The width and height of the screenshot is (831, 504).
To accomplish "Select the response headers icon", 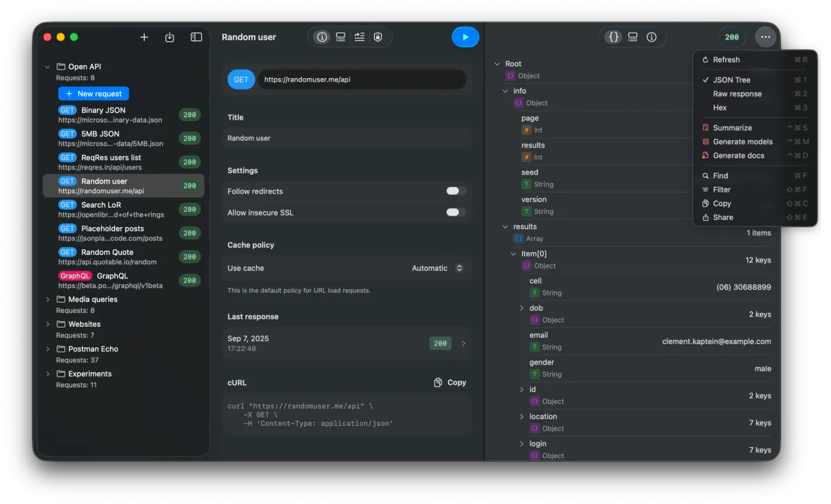I will [x=632, y=37].
